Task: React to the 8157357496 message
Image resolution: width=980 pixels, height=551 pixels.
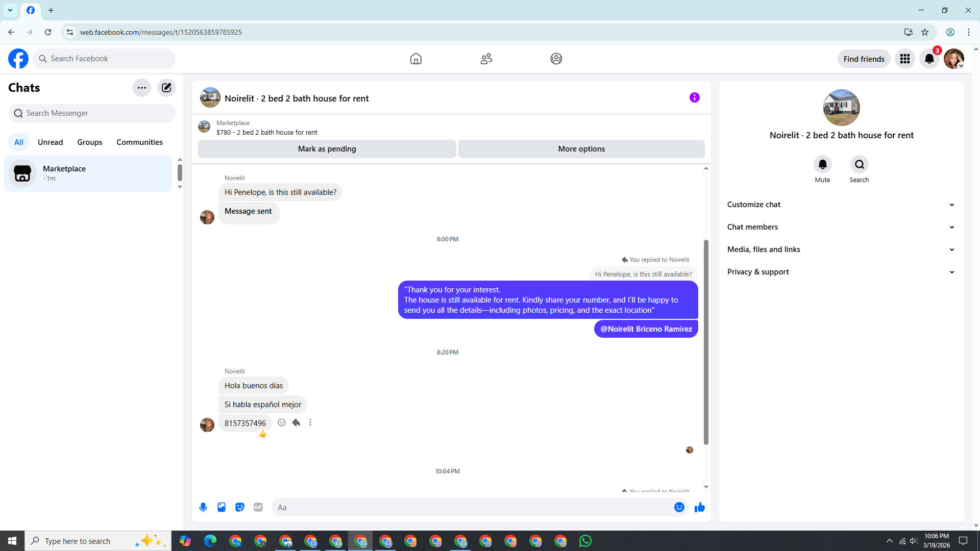Action: 282,422
